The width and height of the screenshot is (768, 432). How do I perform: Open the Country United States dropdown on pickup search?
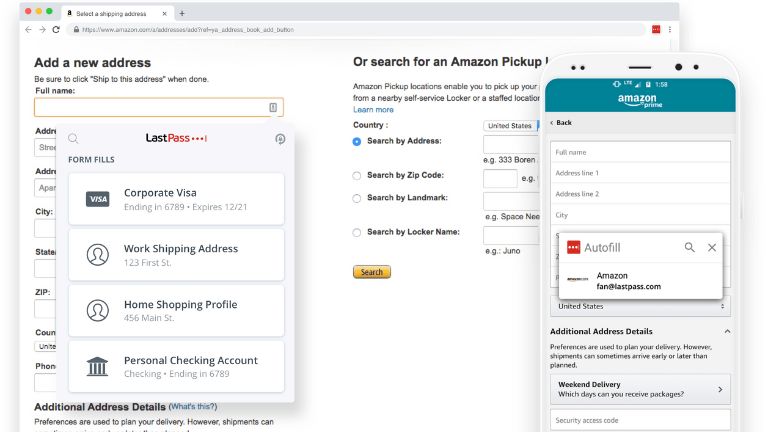[x=511, y=126]
